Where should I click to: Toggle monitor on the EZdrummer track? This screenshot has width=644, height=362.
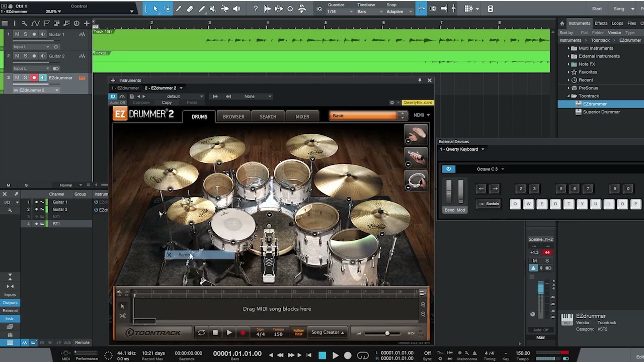(43, 77)
